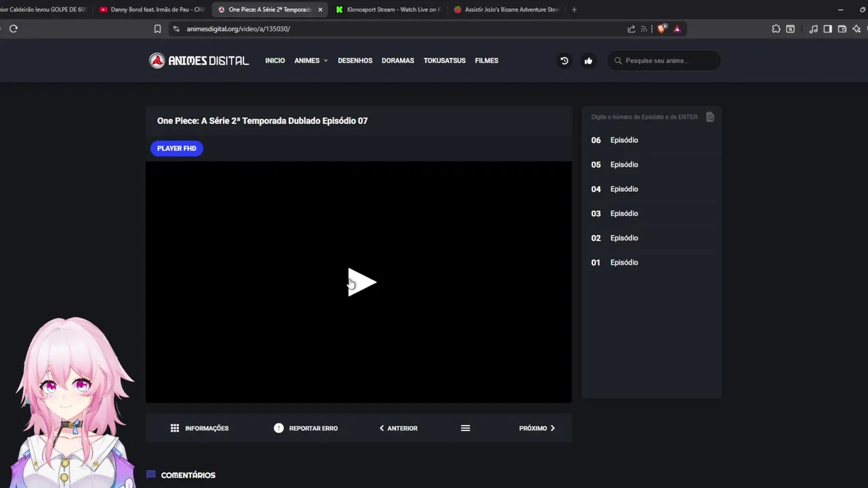Open TOKUSATSUS in navigation
This screenshot has width=868, height=488.
point(444,60)
